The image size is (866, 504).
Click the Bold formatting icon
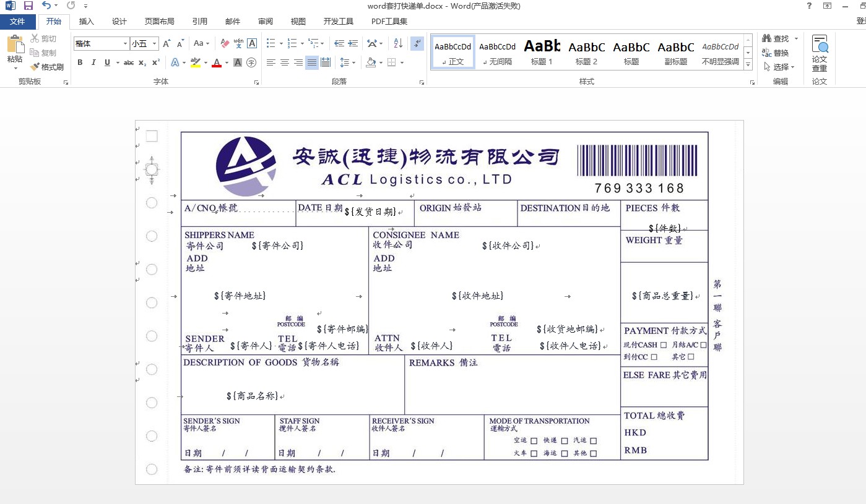pos(80,62)
